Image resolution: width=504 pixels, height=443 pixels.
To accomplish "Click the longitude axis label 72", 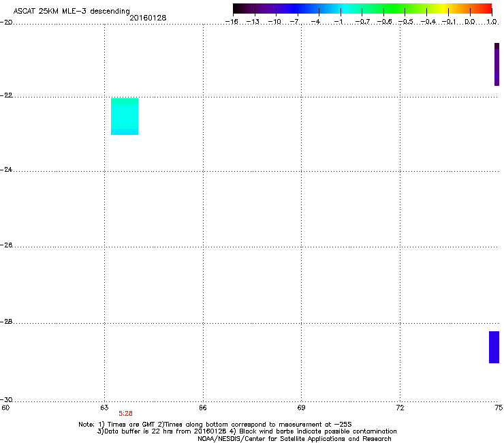I will tap(400, 408).
